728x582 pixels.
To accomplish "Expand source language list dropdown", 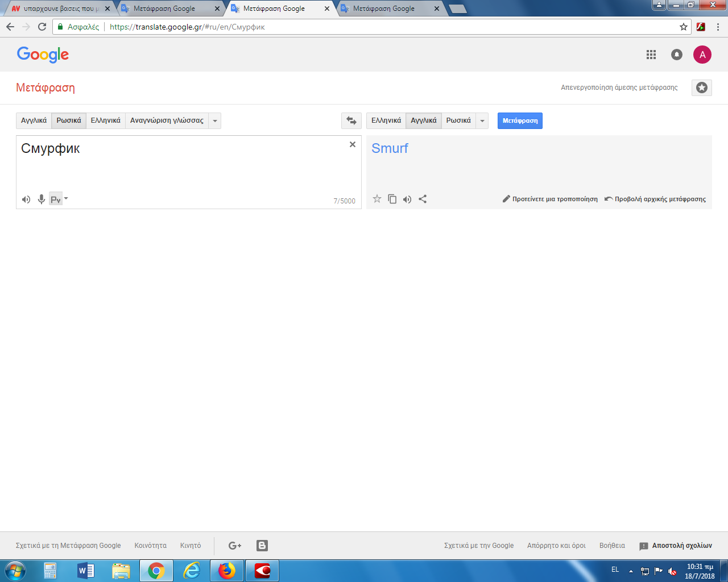I will point(215,120).
